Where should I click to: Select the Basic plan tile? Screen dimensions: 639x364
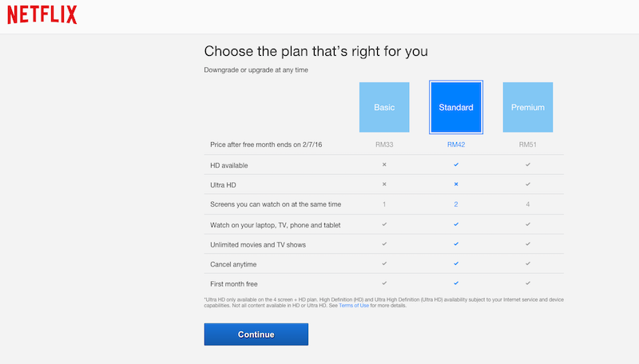point(384,107)
